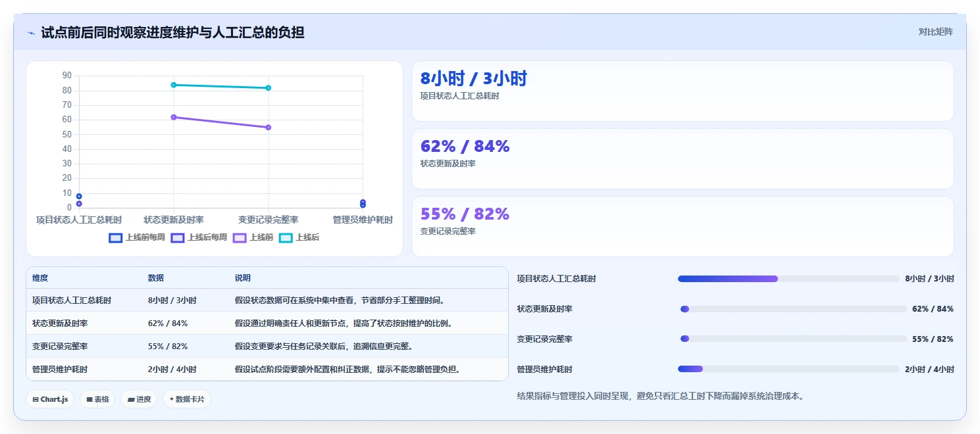Open the 62% / 84% data card
The height and width of the screenshot is (434, 980).
pyautogui.click(x=683, y=158)
